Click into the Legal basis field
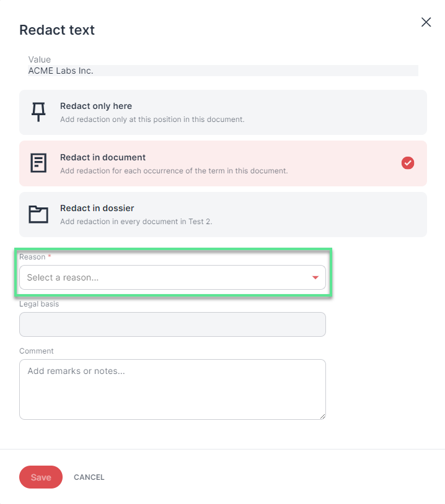This screenshot has height=504, width=445. tap(172, 324)
